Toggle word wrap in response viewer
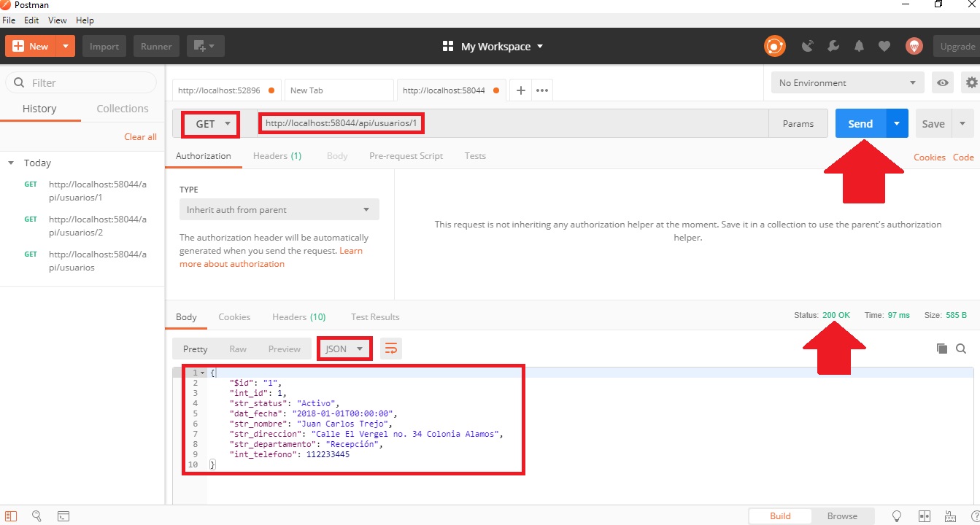Screen dimensions: 980x525 (x=390, y=349)
